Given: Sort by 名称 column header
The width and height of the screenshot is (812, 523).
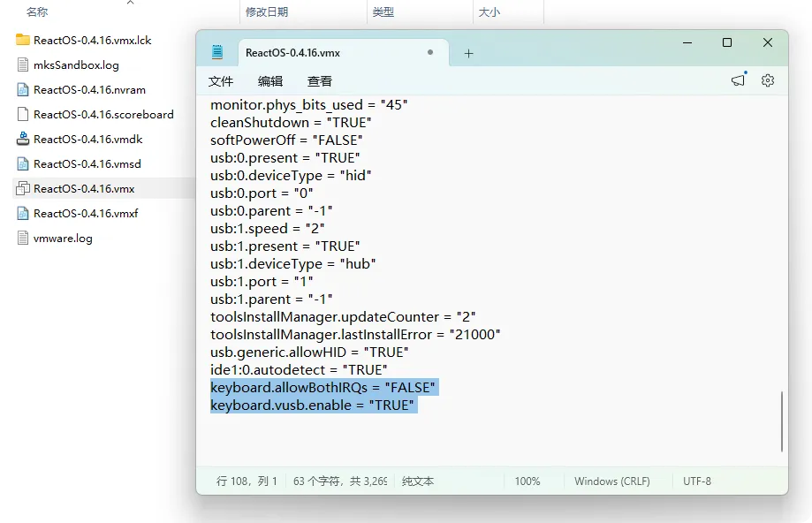Looking at the screenshot, I should pos(37,11).
